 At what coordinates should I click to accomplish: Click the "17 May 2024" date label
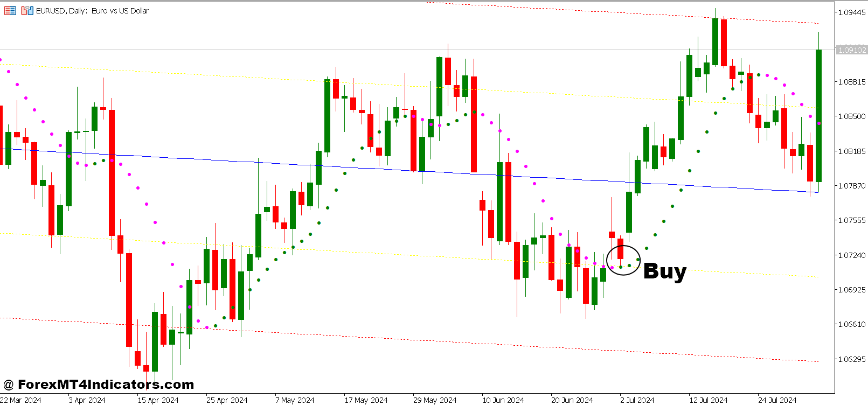coord(366,400)
